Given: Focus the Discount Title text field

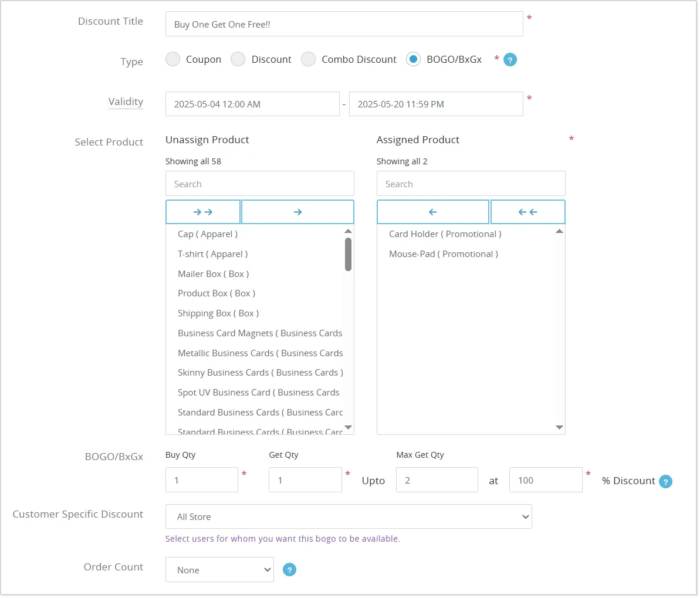Looking at the screenshot, I should (344, 24).
